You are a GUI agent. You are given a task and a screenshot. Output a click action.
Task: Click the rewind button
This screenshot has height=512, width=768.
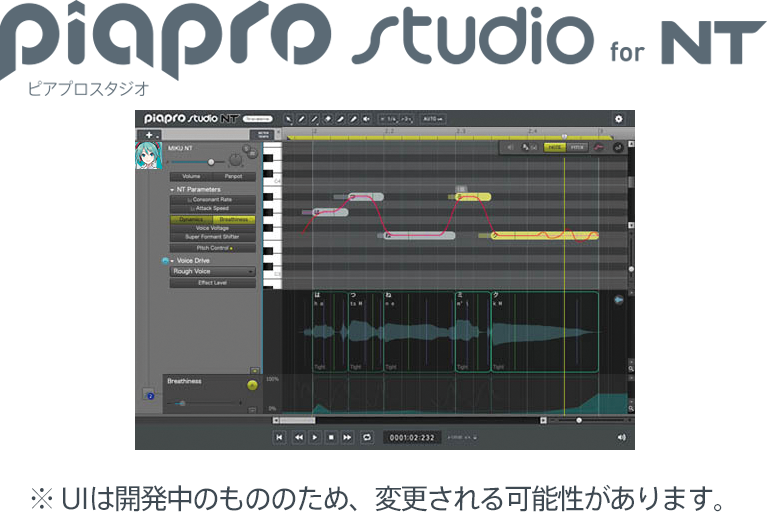(x=298, y=437)
